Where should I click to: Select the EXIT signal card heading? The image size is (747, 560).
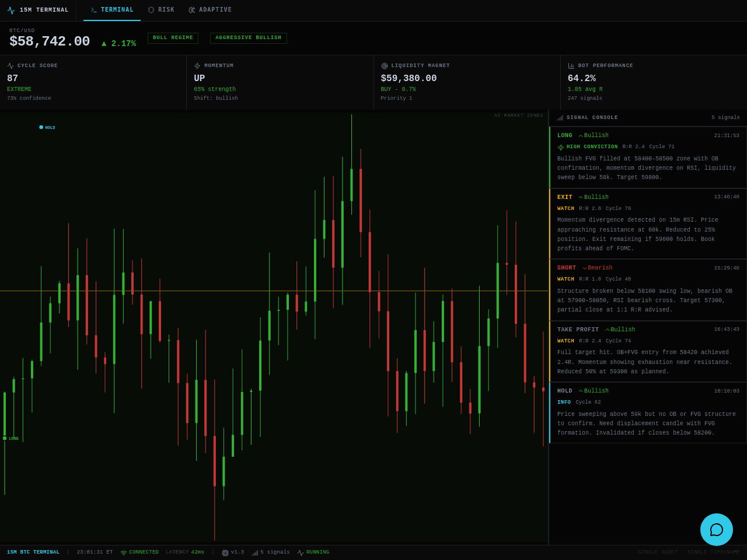565,197
